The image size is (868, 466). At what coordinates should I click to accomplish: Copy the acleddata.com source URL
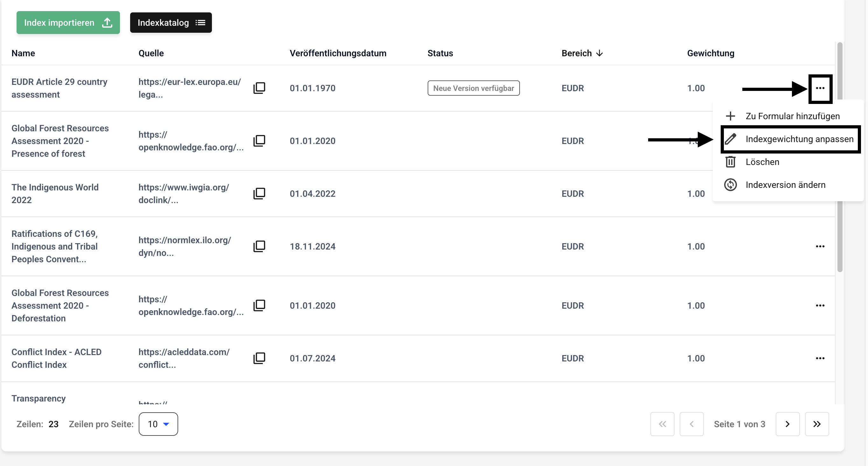259,358
